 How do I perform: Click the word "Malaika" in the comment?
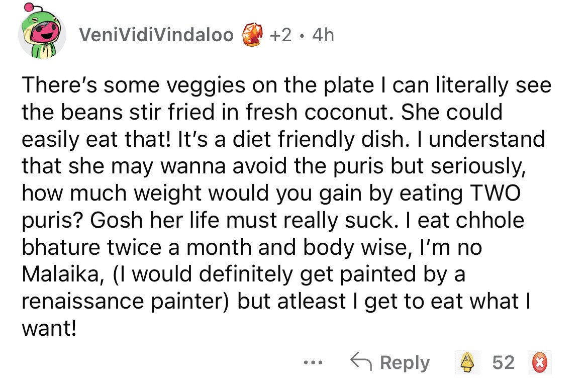coord(60,275)
